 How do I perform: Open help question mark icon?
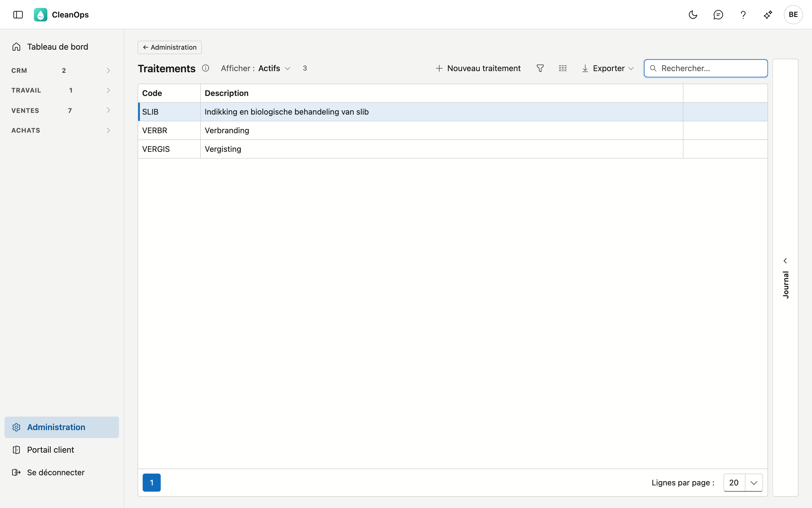743,14
